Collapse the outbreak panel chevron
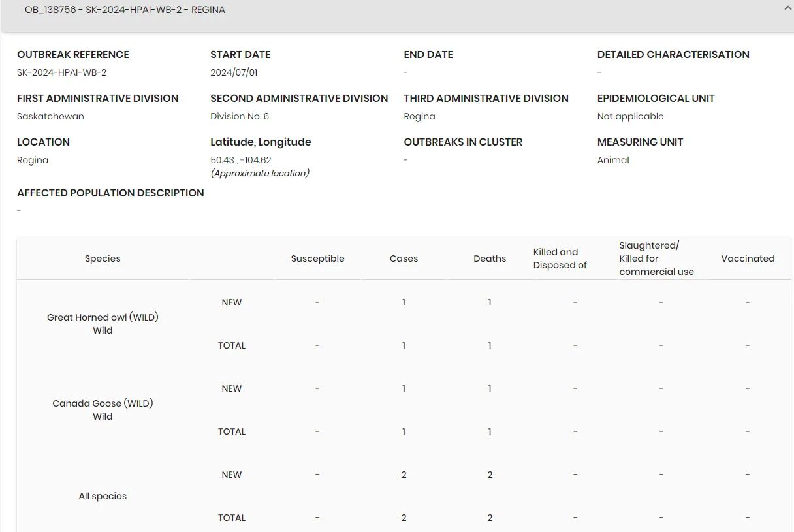The image size is (794, 532). [788, 8]
